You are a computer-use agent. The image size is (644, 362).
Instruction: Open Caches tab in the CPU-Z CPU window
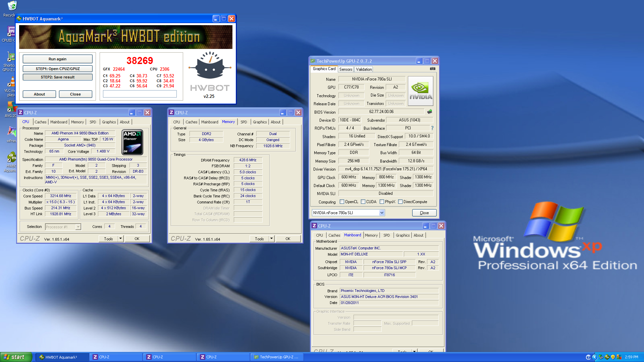41,122
